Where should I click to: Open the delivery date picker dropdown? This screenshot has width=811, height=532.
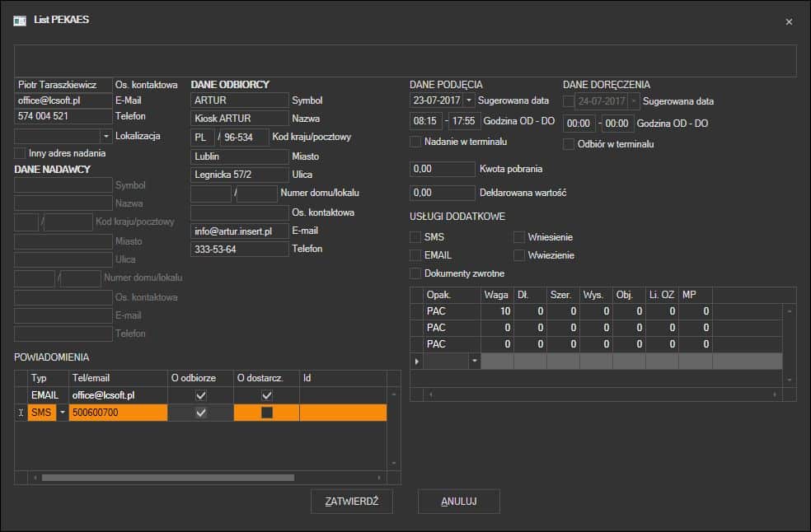[634, 101]
